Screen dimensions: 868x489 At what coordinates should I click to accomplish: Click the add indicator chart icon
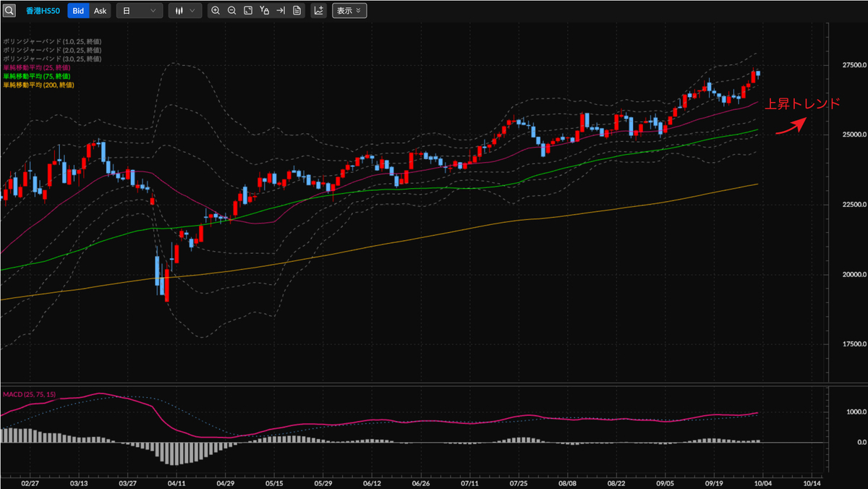click(x=318, y=11)
